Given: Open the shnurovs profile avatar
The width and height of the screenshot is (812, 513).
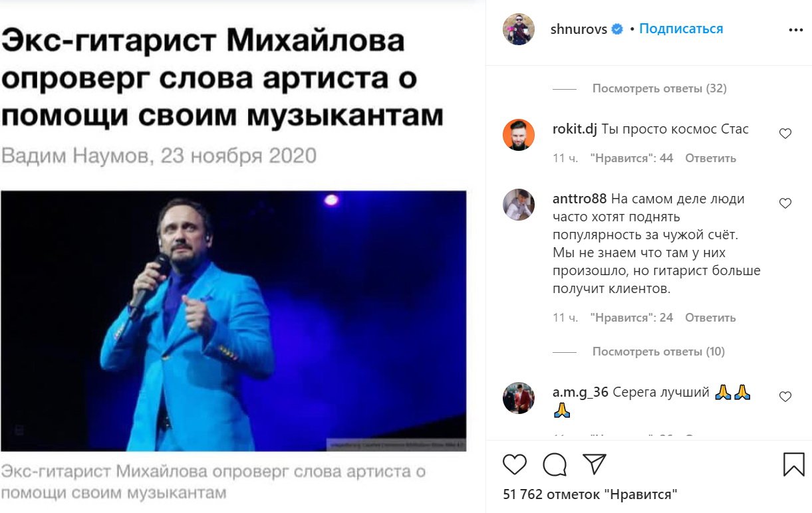Looking at the screenshot, I should tap(519, 29).
